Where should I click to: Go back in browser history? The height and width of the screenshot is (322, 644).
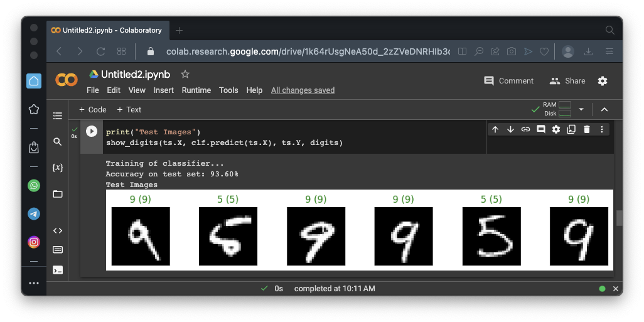pos(59,51)
